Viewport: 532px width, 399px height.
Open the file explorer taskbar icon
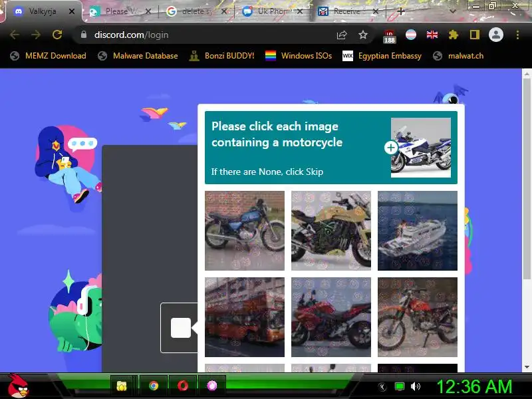tap(122, 386)
